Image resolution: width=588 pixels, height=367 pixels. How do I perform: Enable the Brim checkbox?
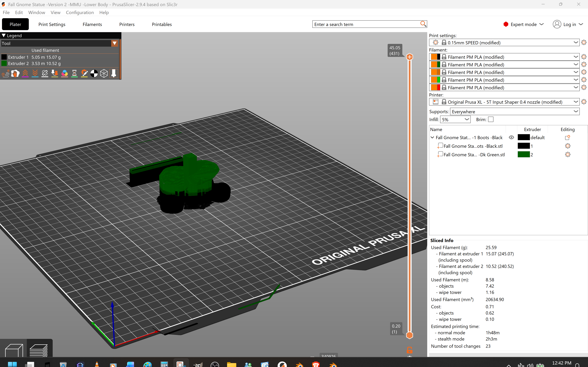tap(491, 119)
